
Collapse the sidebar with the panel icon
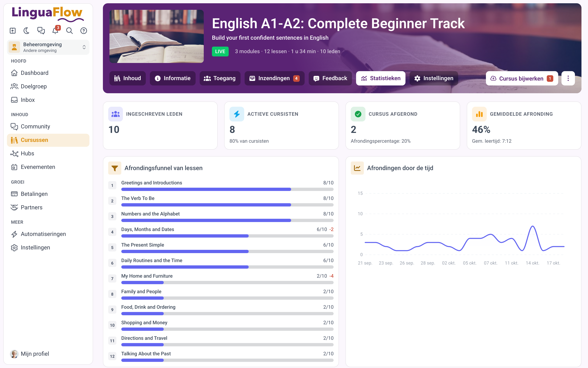pyautogui.click(x=13, y=31)
